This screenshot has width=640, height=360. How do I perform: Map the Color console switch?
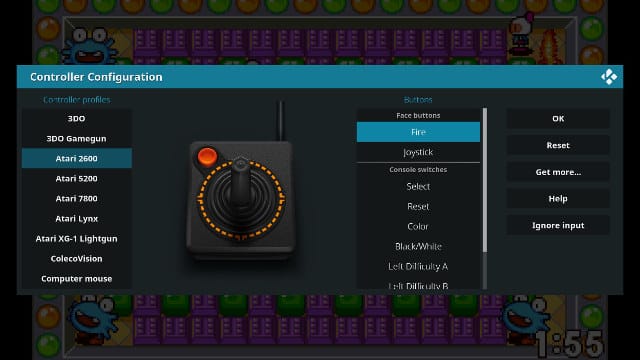pyautogui.click(x=418, y=226)
